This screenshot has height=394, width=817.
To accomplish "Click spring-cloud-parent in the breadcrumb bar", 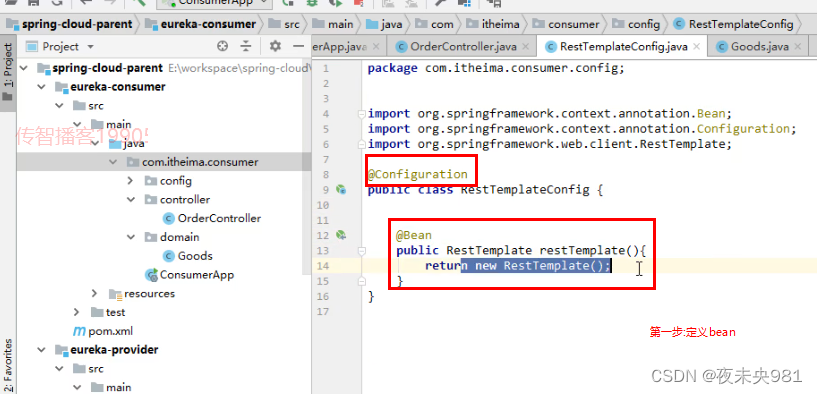I will point(70,24).
